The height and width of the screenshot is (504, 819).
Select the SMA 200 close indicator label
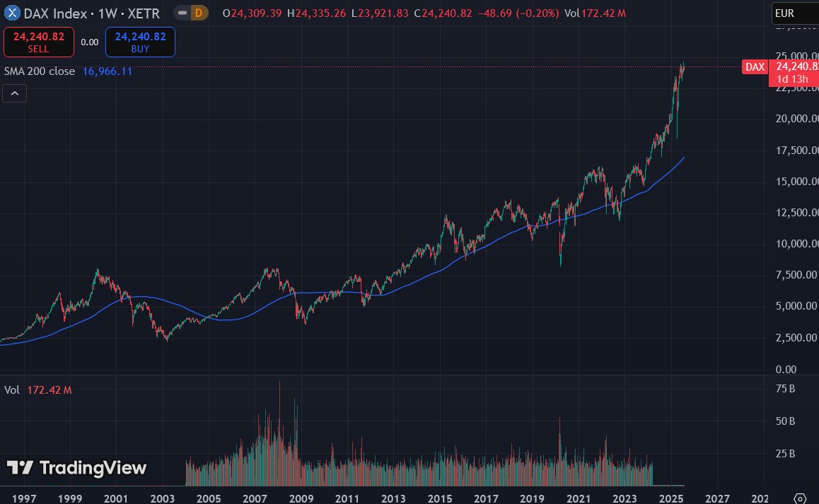point(39,71)
